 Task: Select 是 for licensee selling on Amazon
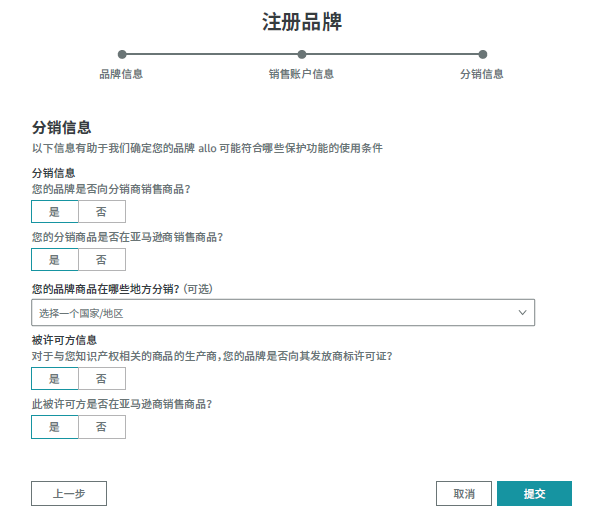tap(55, 427)
